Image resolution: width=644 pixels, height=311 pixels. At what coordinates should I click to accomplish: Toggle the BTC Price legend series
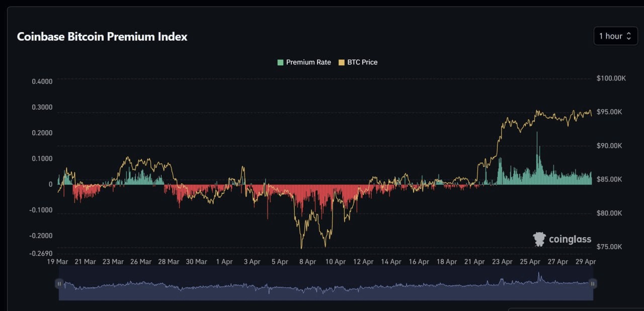tap(362, 62)
